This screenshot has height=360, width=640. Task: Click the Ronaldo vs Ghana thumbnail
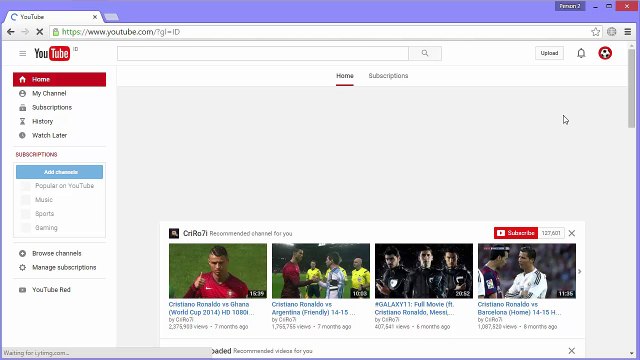218,271
